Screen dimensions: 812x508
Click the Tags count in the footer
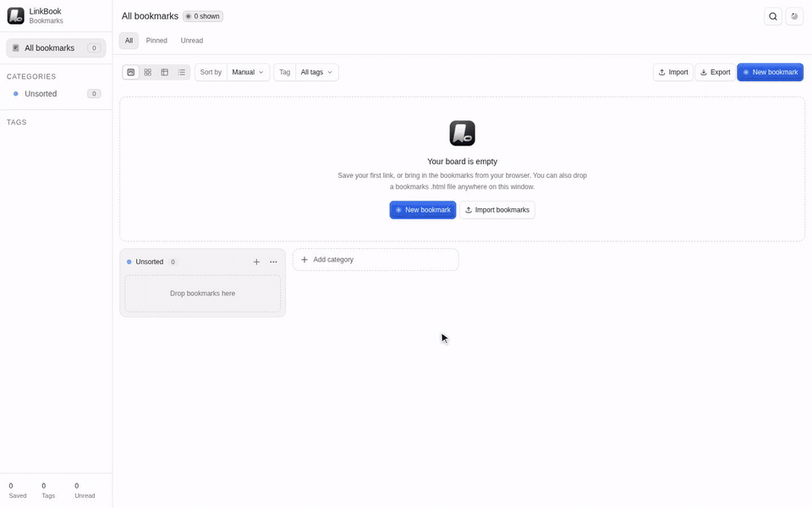click(48, 490)
